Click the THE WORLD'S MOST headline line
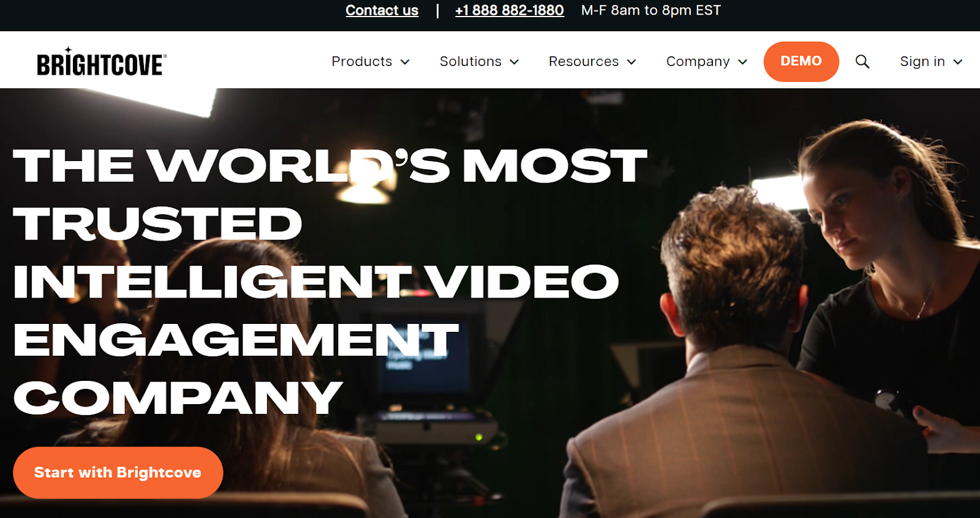This screenshot has height=518, width=980. pos(330,166)
